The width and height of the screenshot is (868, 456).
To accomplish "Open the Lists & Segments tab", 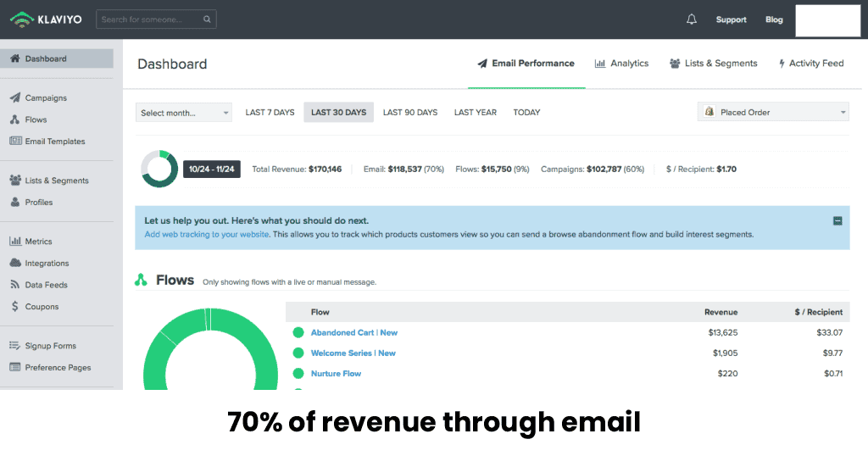I will click(714, 63).
